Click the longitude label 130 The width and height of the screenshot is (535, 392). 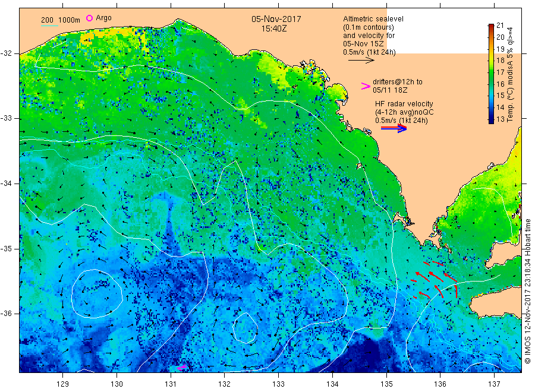pos(117,384)
